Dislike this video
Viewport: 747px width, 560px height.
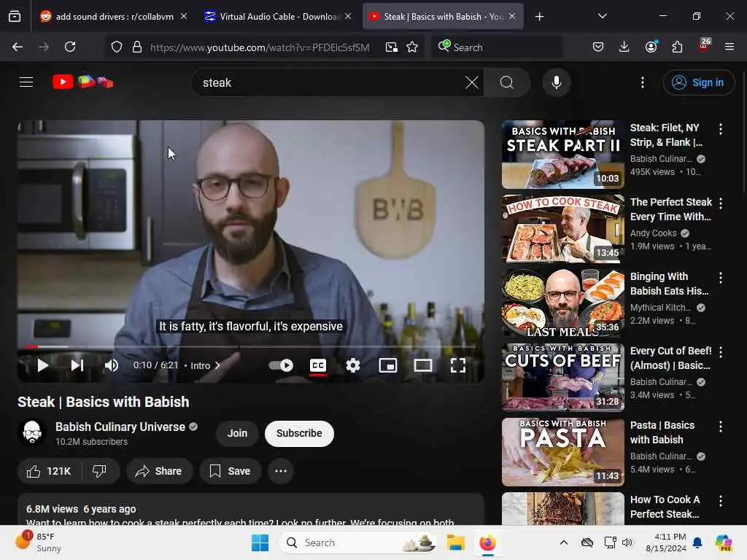pyautogui.click(x=99, y=471)
